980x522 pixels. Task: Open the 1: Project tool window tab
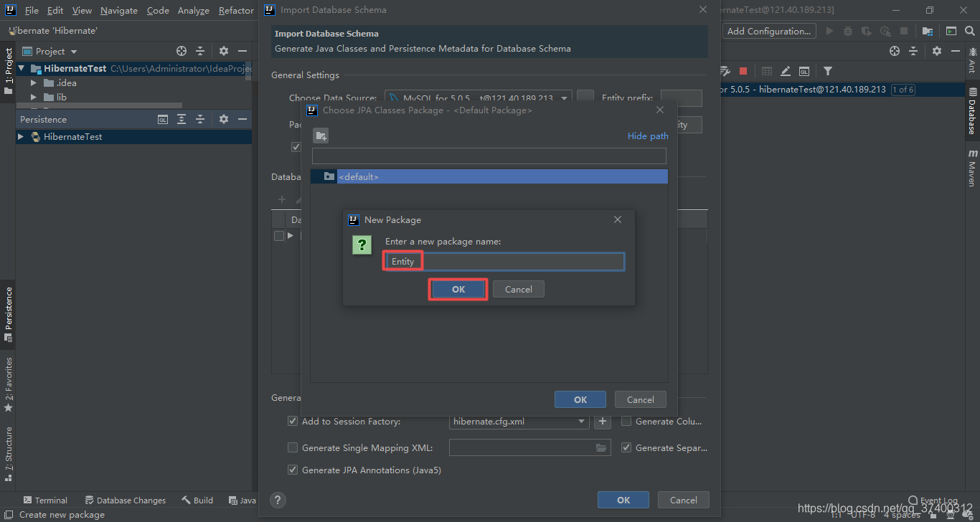[8, 71]
